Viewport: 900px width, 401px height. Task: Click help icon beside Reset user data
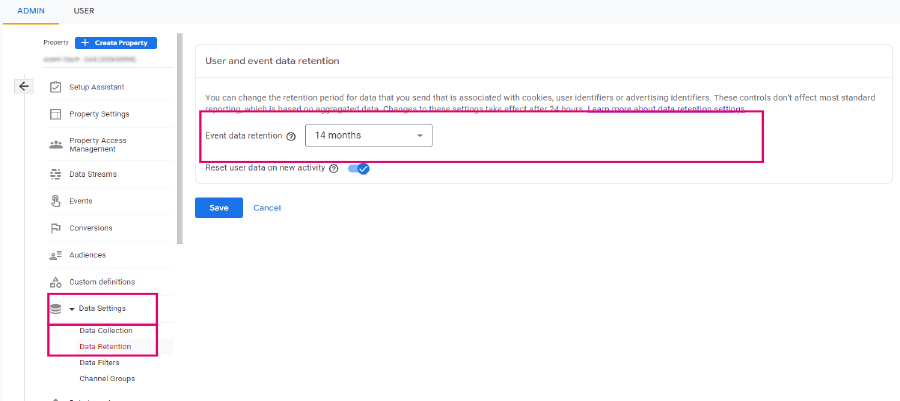click(333, 169)
